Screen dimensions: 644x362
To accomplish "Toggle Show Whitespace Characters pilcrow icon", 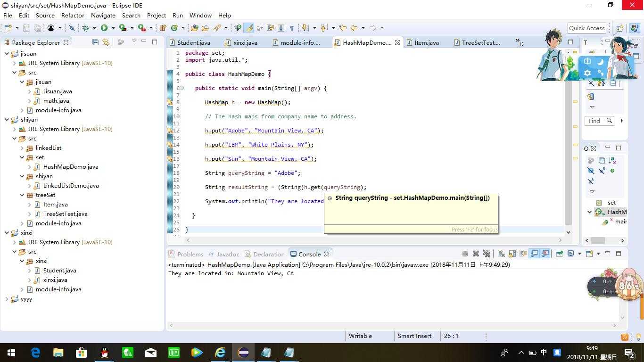I will 292,28.
